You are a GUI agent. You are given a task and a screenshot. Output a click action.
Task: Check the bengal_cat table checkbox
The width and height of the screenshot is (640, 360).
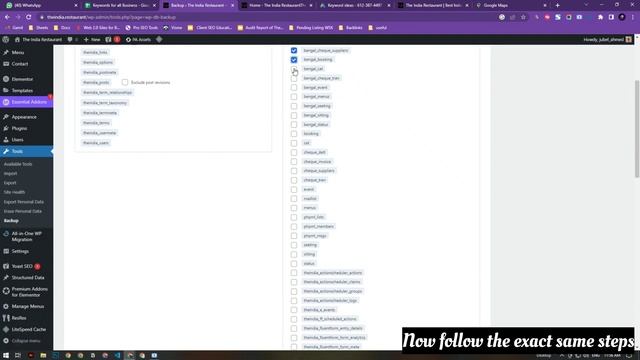[x=294, y=69]
